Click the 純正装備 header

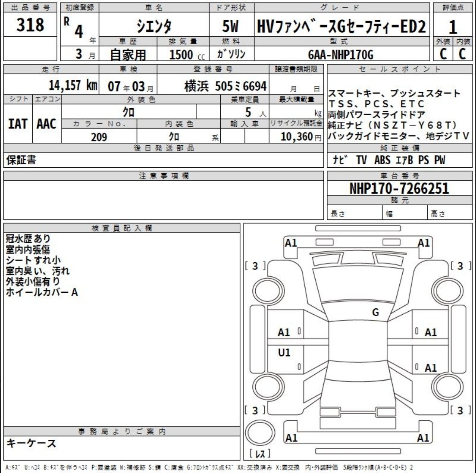400,148
